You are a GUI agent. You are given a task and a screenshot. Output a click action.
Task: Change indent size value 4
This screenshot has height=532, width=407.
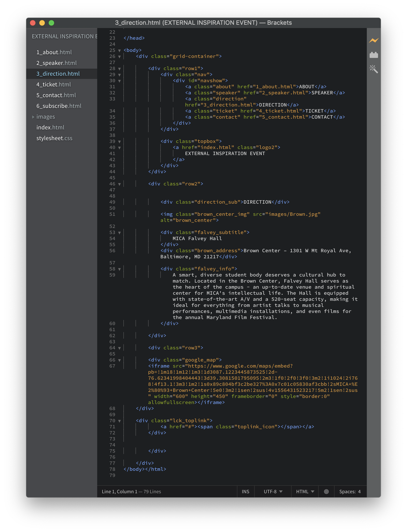point(359,491)
